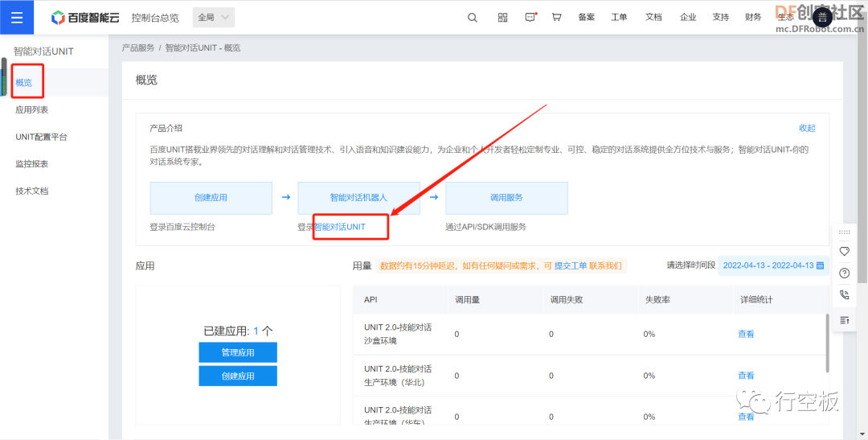This screenshot has width=868, height=440.
Task: Open the 备案 top menu
Action: [586, 17]
